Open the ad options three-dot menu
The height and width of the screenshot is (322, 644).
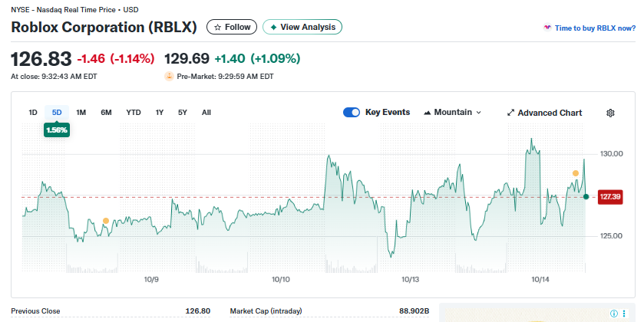(x=625, y=314)
